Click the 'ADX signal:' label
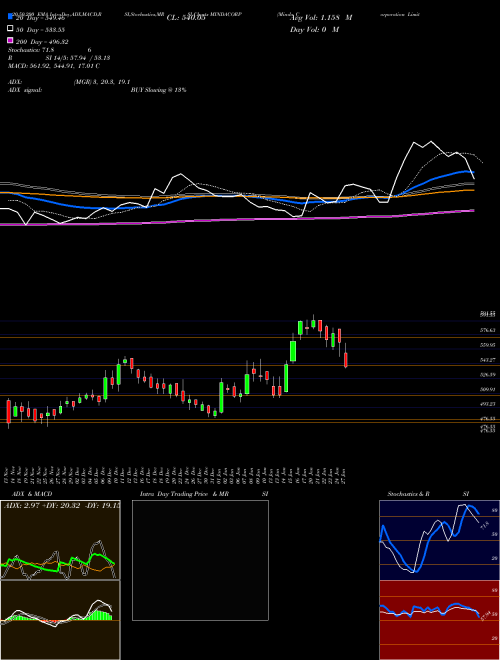500x660 pixels. pos(24,90)
